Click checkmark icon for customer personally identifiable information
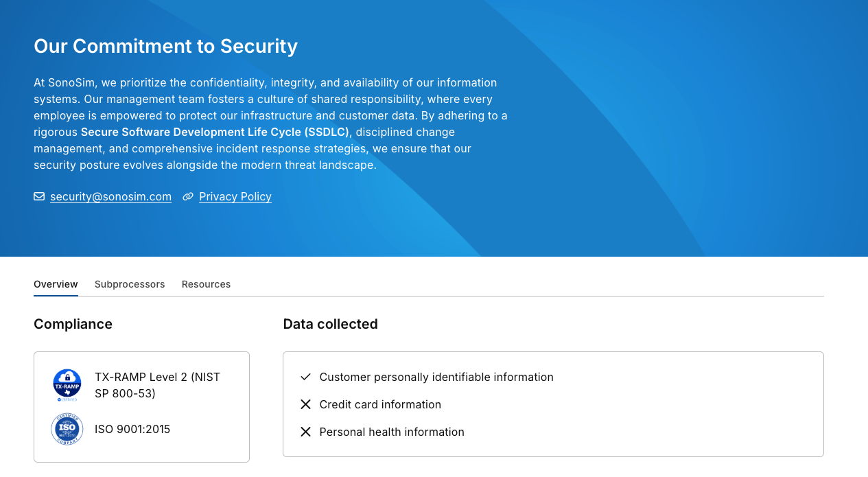The width and height of the screenshot is (868, 477). click(x=306, y=377)
